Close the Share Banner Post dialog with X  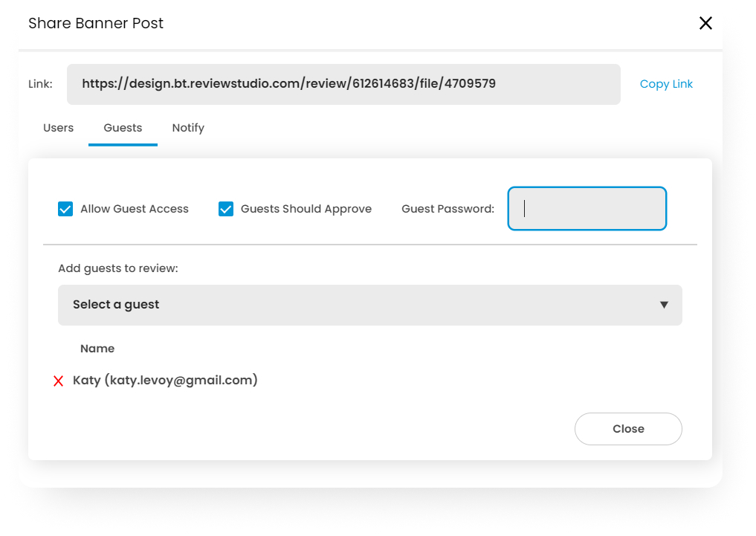pos(705,23)
